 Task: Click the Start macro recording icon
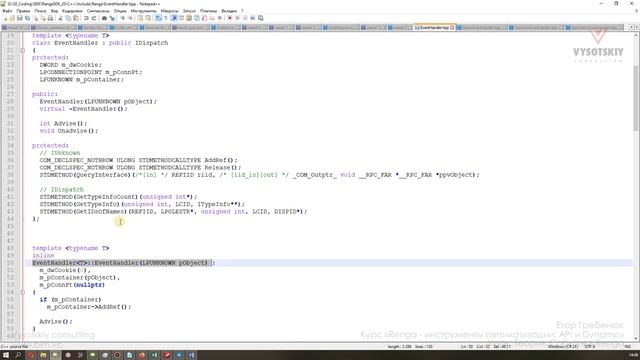coord(230,18)
